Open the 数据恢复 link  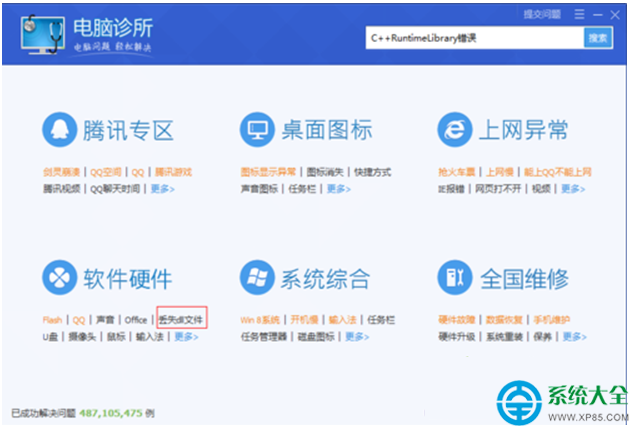[x=504, y=320]
